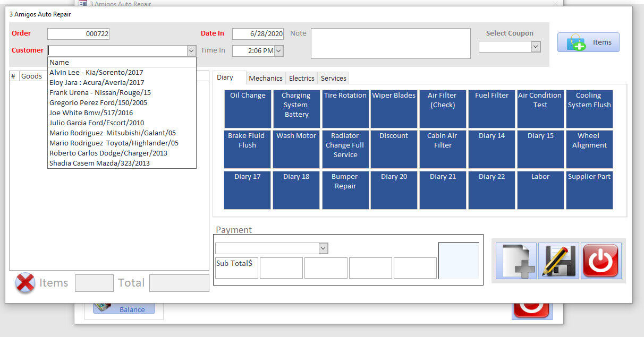Add the Wash Motor service

(296, 149)
